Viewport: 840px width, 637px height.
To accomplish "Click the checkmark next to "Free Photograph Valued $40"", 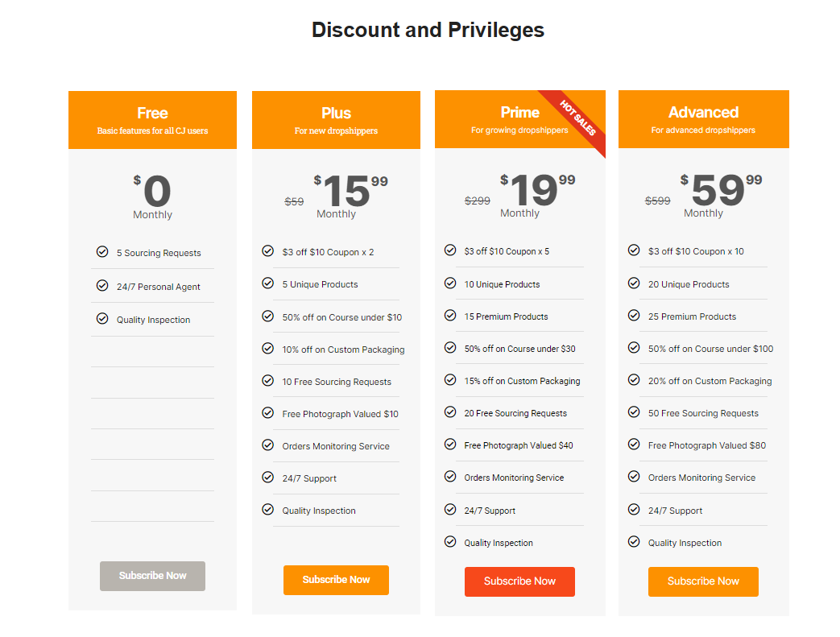I will (451, 444).
